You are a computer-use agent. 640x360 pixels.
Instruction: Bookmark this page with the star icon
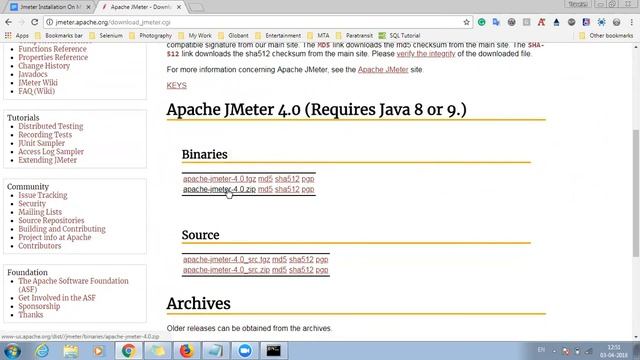coord(466,22)
